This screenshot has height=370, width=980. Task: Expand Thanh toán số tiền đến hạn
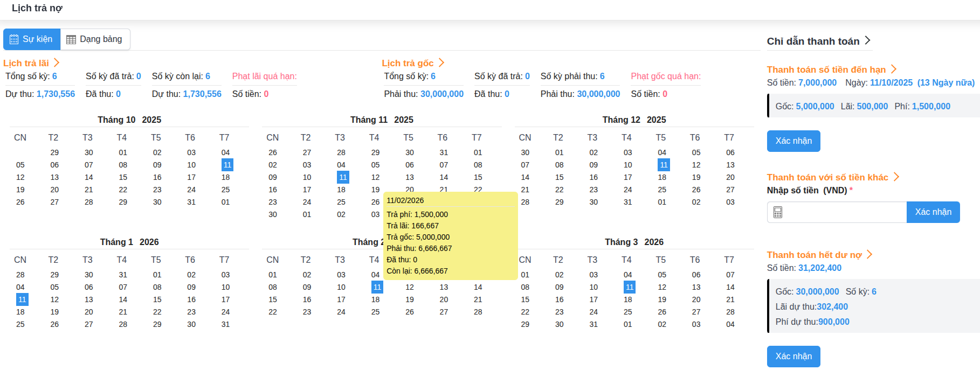point(894,69)
